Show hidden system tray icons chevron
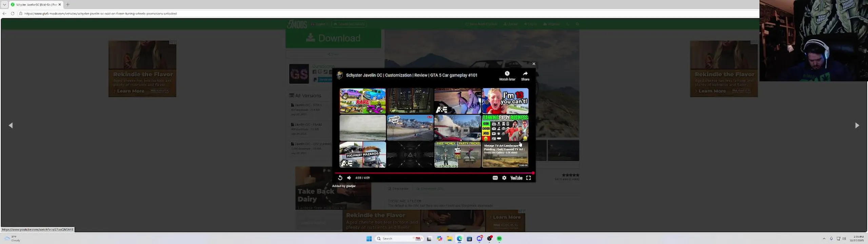 pos(824,239)
